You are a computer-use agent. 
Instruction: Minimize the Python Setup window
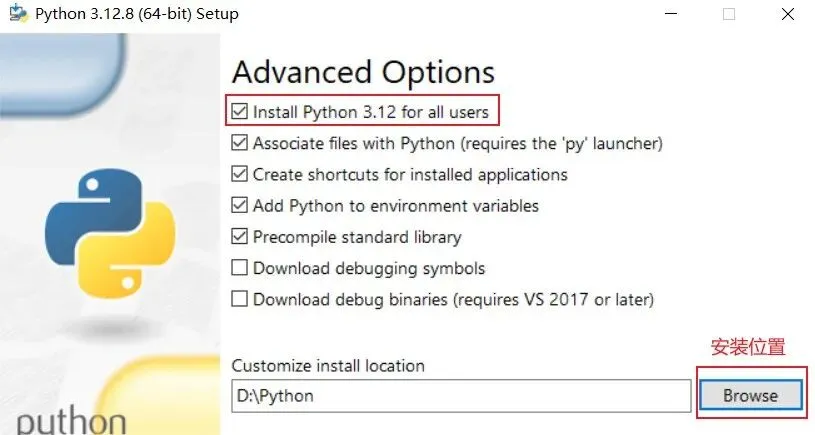[671, 15]
